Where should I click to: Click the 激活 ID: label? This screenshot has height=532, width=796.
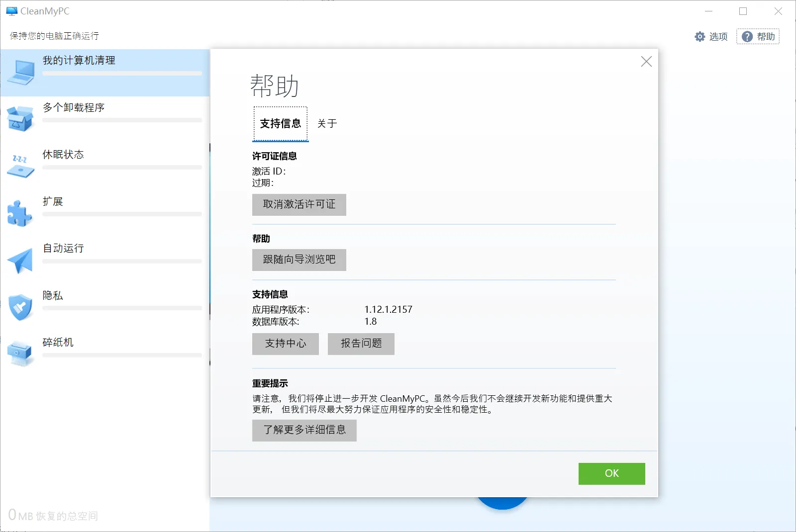pyautogui.click(x=269, y=171)
